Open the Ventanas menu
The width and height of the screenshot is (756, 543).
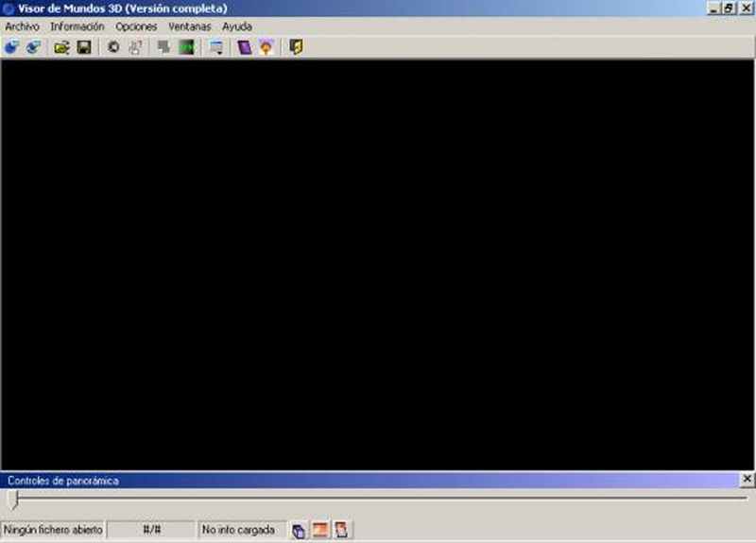[190, 26]
